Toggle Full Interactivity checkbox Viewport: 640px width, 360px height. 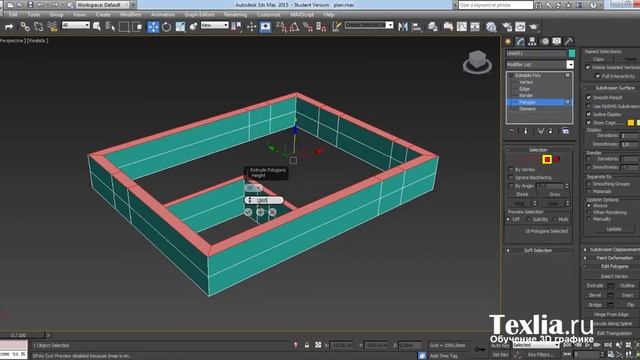pyautogui.click(x=598, y=76)
